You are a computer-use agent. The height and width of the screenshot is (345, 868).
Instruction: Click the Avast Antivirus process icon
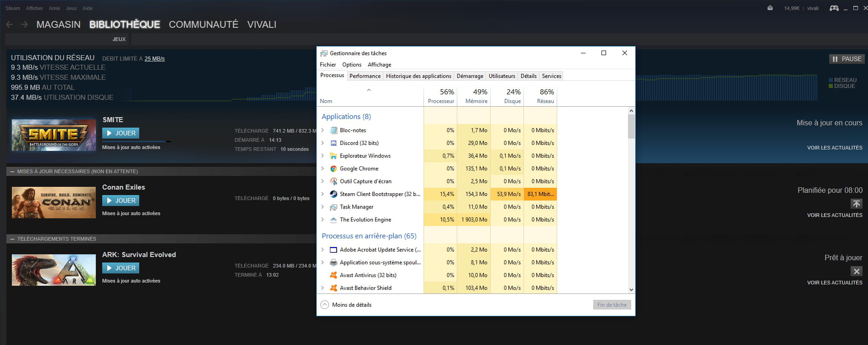pyautogui.click(x=334, y=275)
